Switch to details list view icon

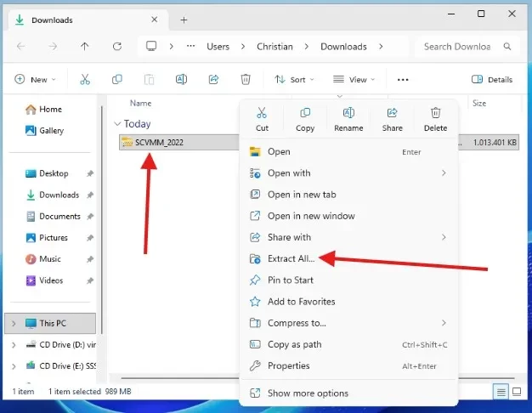pyautogui.click(x=501, y=393)
